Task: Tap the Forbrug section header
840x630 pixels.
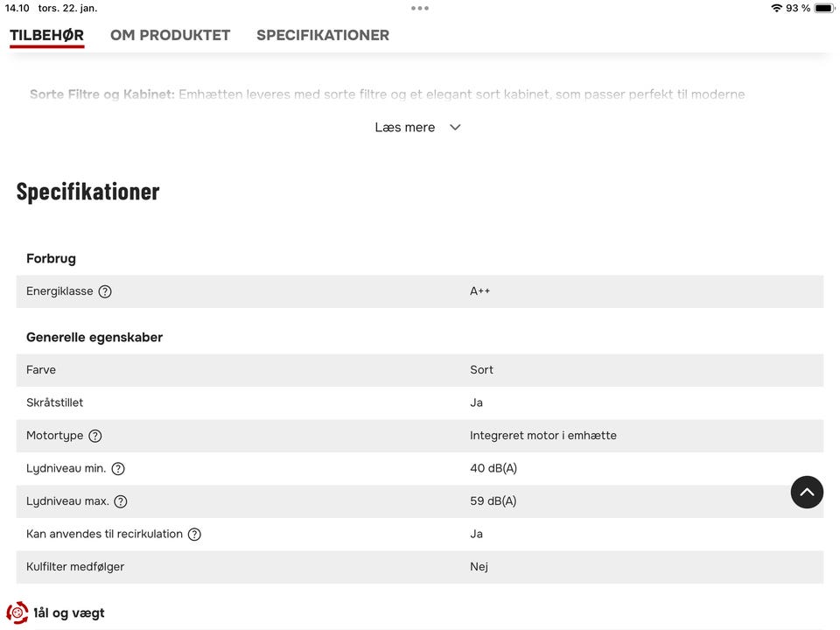Action: point(51,259)
